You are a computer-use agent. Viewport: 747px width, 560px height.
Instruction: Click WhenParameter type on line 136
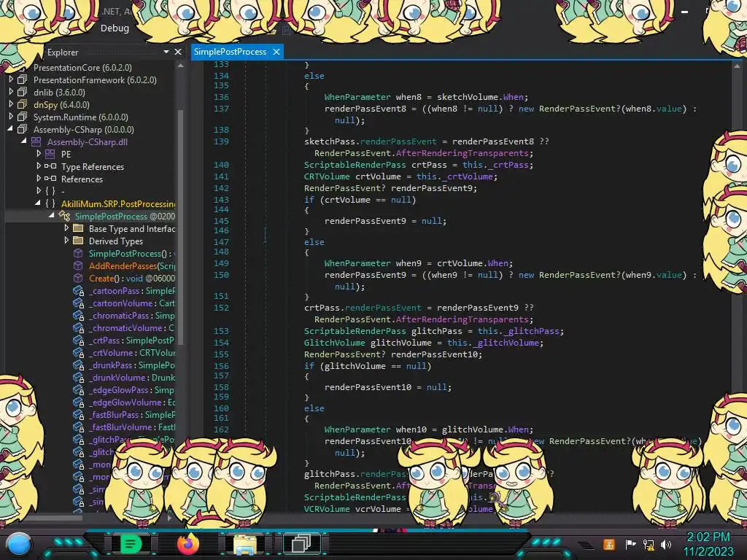click(x=357, y=97)
